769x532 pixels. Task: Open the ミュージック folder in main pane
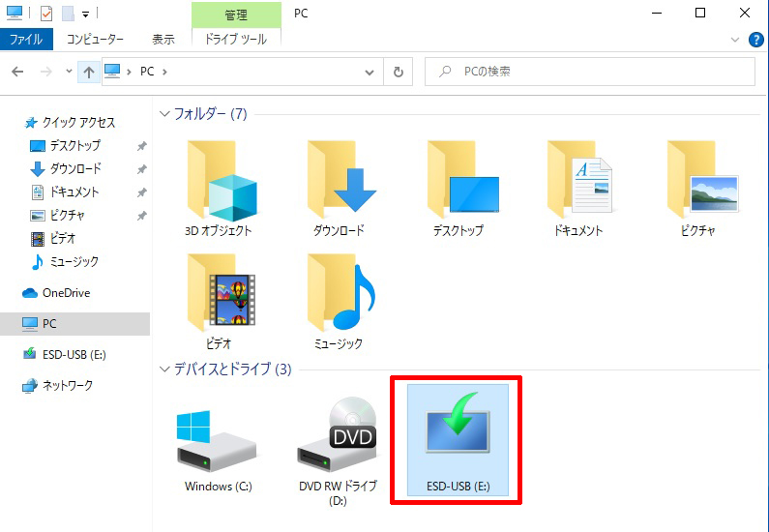[x=339, y=302]
